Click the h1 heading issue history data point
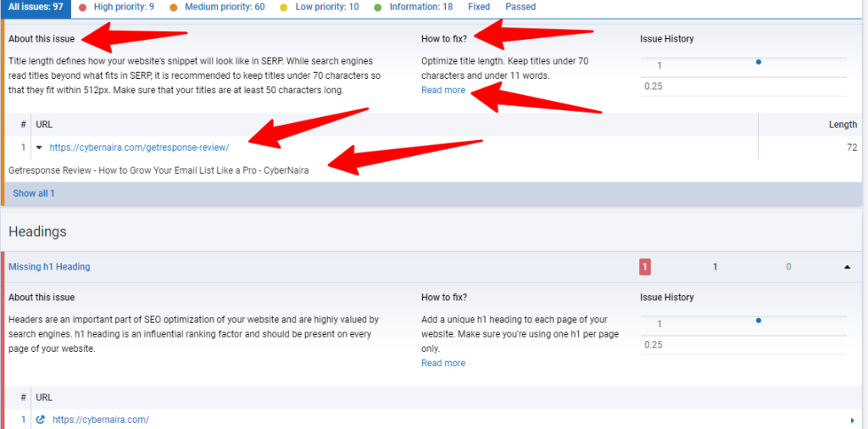This screenshot has height=429, width=868. pyautogui.click(x=759, y=320)
